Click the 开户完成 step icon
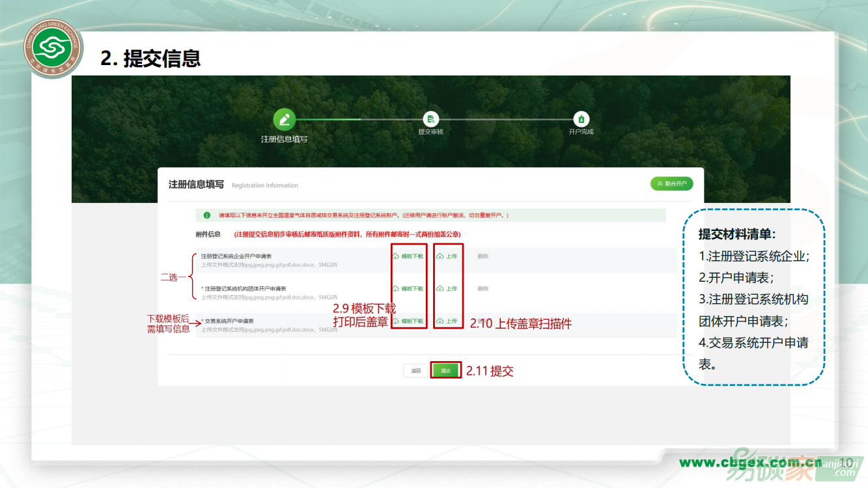The height and width of the screenshot is (488, 868). click(x=581, y=119)
